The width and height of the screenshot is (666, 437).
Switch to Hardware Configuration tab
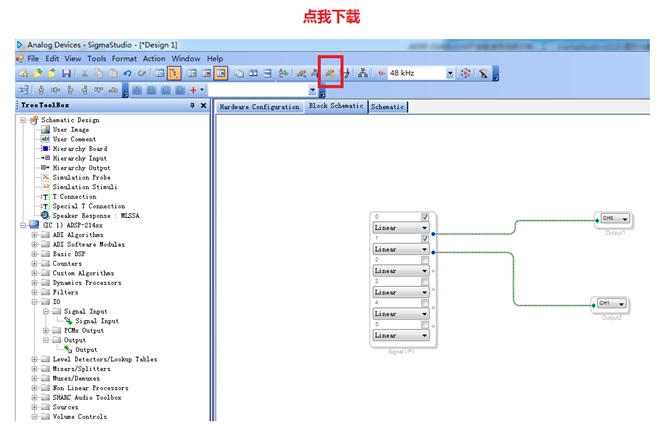click(x=260, y=107)
